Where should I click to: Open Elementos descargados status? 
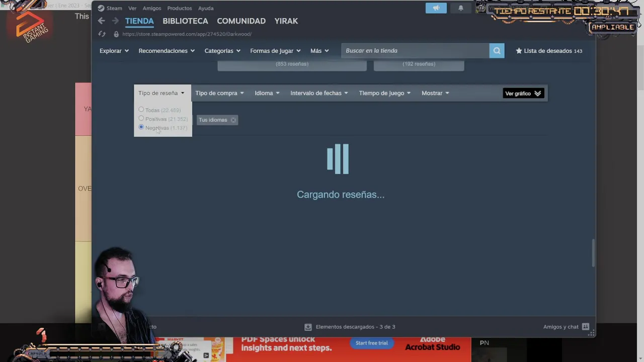click(x=350, y=327)
